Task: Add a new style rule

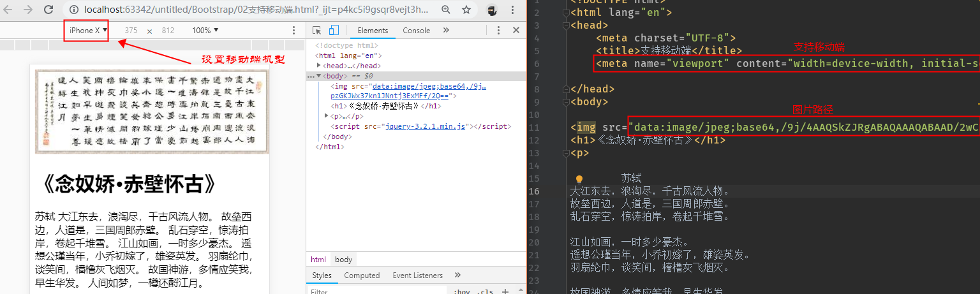Action: click(505, 291)
